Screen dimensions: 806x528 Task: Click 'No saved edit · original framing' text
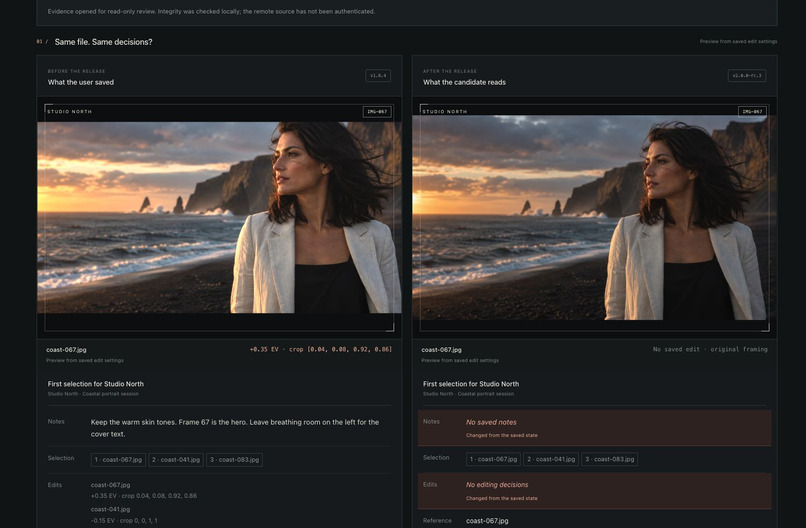(710, 349)
